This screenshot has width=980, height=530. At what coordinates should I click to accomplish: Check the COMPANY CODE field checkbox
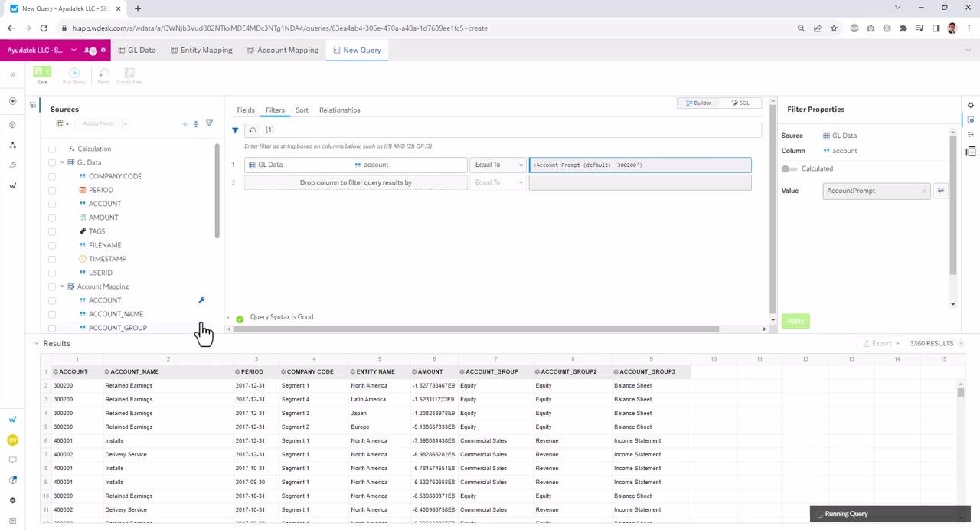pos(52,176)
